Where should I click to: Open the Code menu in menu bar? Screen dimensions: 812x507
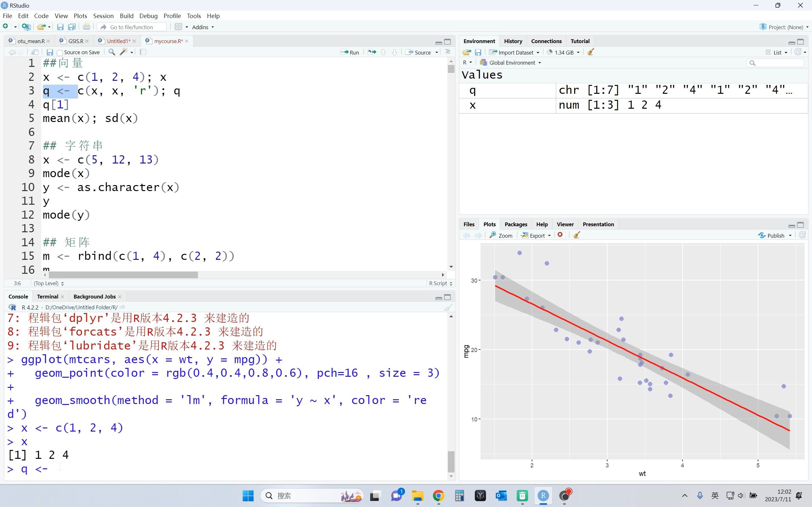[40, 16]
